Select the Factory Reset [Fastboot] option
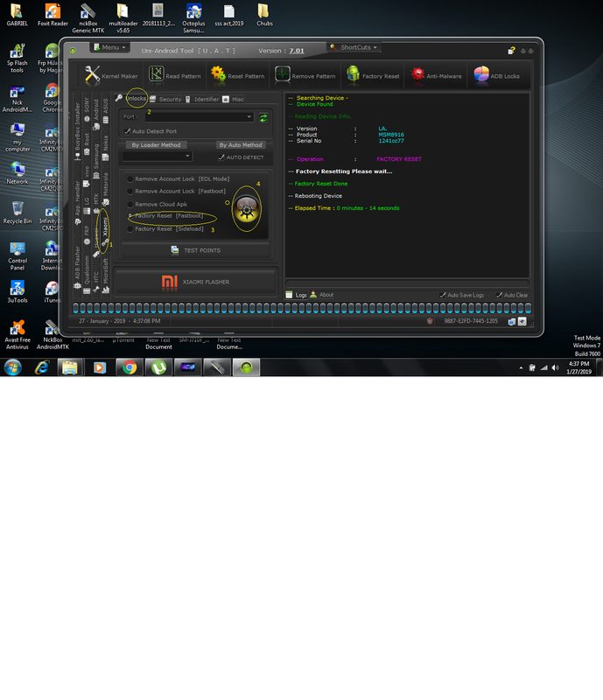The image size is (603, 700). click(x=165, y=215)
